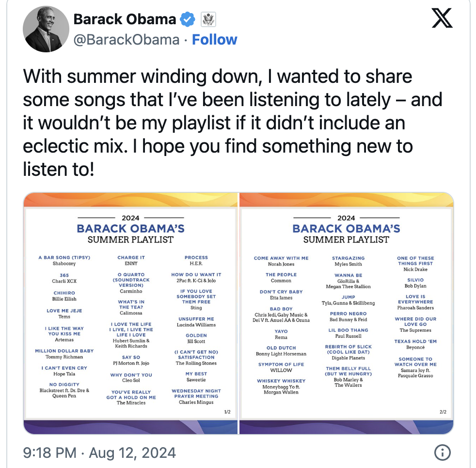The image size is (476, 468).
Task: Click the @BarackObama handle
Action: coord(126,40)
